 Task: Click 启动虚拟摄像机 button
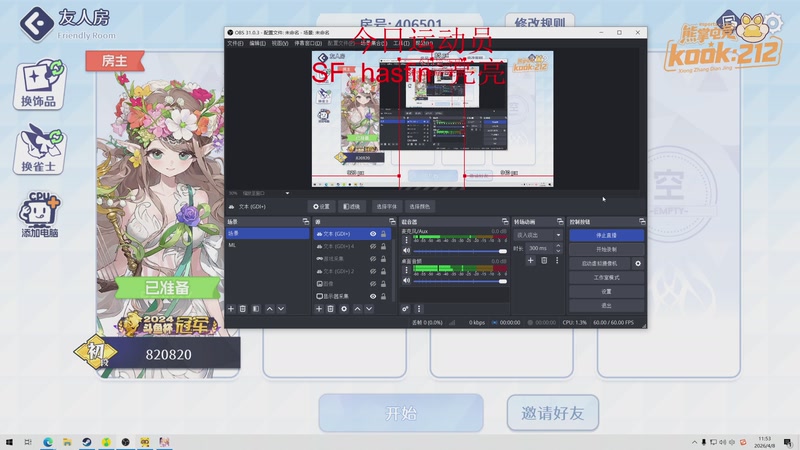[599, 263]
